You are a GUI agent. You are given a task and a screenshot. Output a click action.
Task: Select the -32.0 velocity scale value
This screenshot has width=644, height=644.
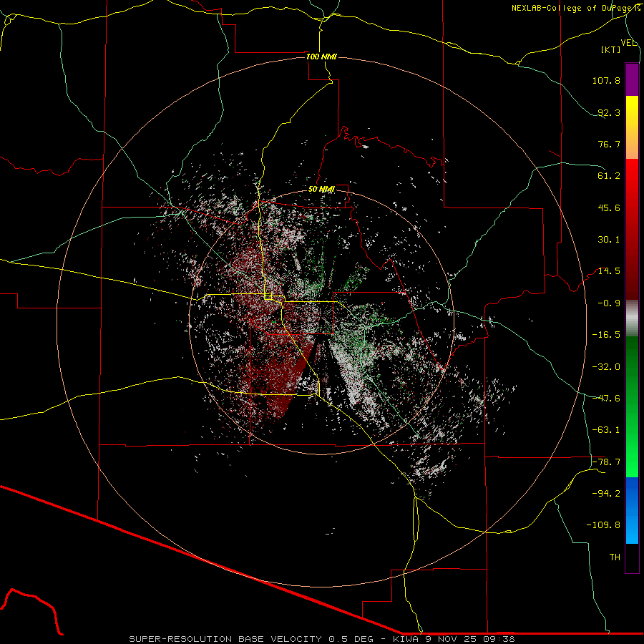pyautogui.click(x=606, y=367)
